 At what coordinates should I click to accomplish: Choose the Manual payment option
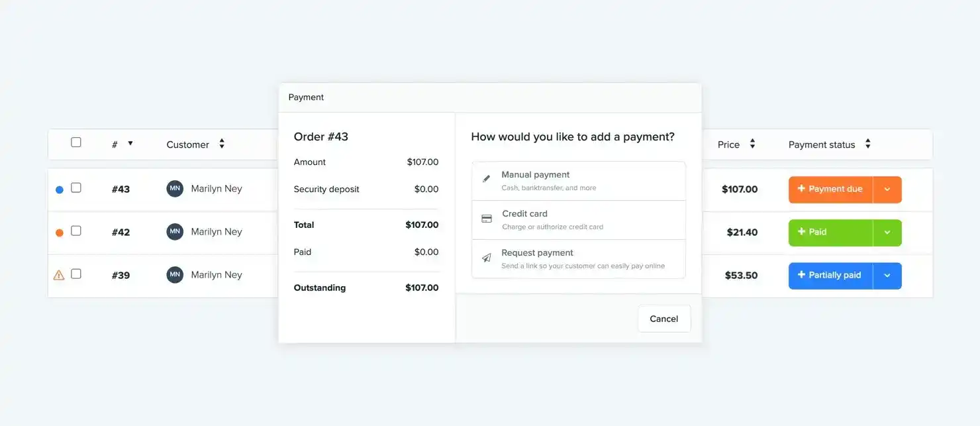[x=578, y=180]
